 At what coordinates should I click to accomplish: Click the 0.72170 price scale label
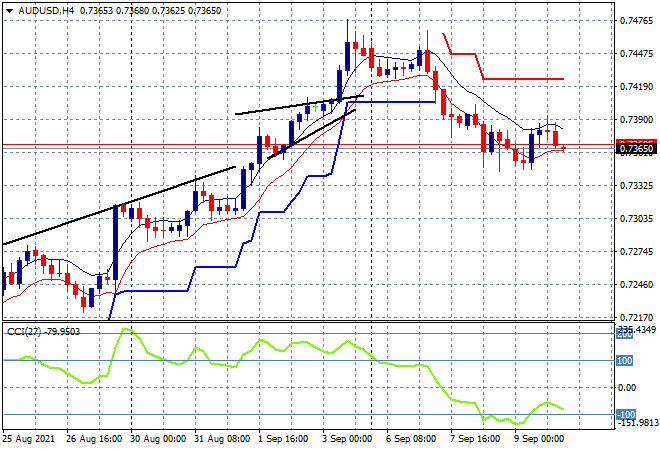pyautogui.click(x=636, y=317)
